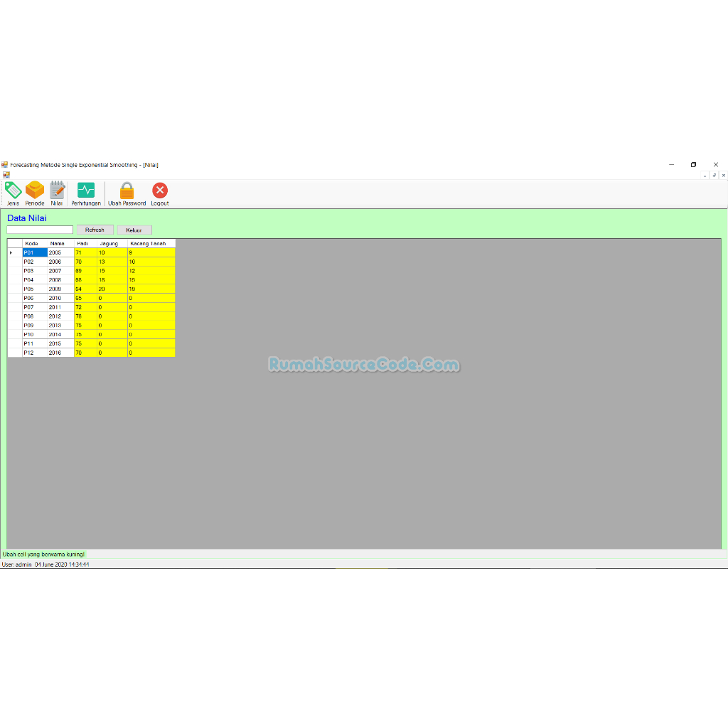This screenshot has height=728, width=728.
Task: Close the main application window
Action: [716, 165]
